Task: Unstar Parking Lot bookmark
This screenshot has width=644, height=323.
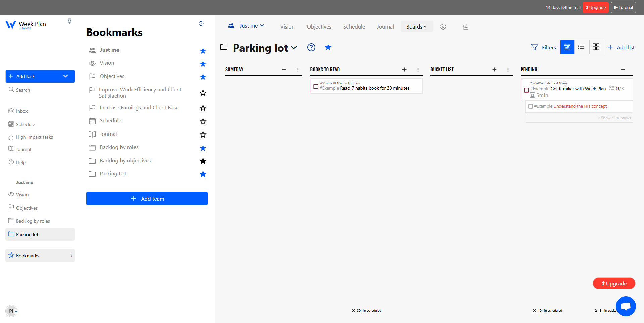Action: click(x=203, y=174)
